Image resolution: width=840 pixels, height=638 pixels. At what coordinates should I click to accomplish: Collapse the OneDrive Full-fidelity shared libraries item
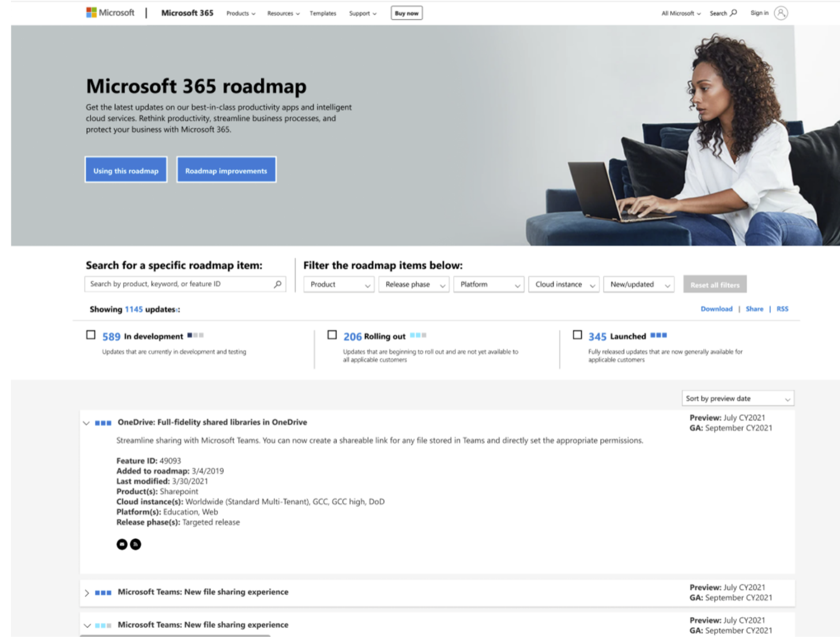pyautogui.click(x=86, y=423)
